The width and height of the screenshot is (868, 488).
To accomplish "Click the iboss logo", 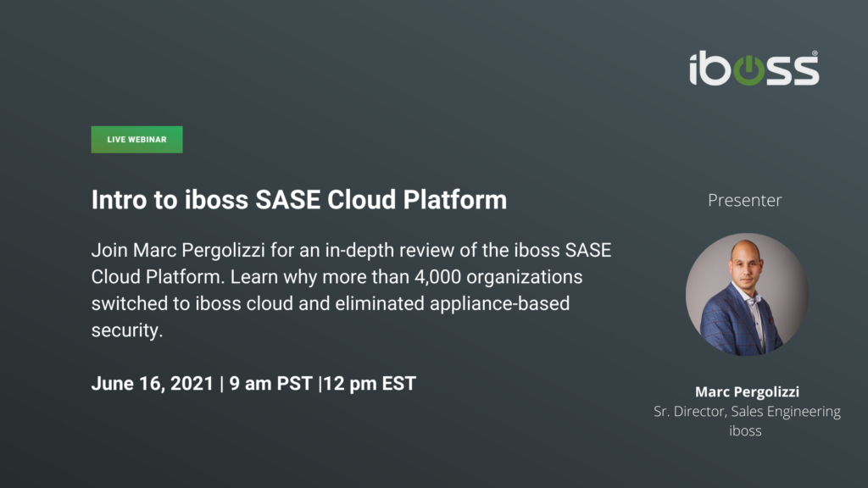I will tap(754, 69).
